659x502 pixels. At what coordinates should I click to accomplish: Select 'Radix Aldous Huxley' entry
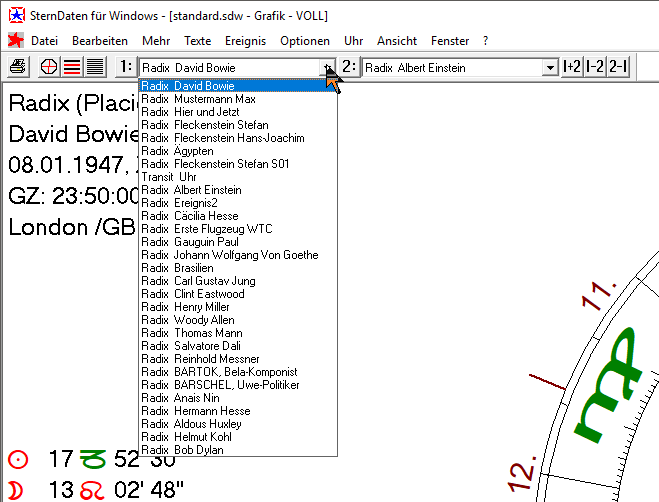tap(238, 424)
